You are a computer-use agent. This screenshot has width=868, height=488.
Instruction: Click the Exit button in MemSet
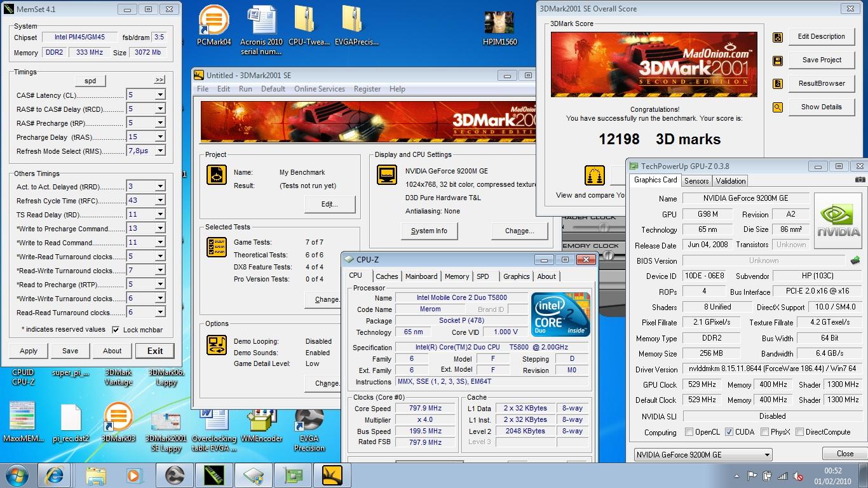(x=155, y=351)
